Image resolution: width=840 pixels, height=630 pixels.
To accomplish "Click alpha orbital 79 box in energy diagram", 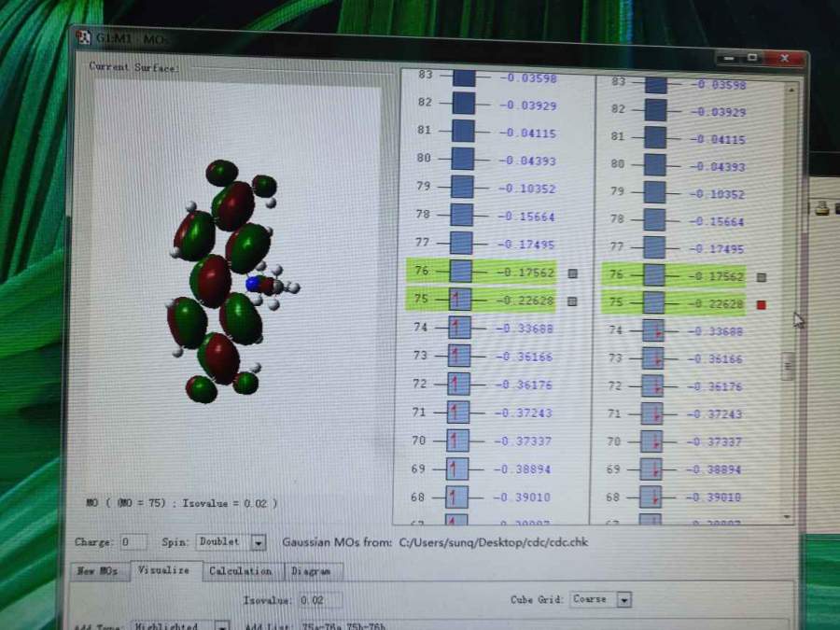I will (x=462, y=187).
